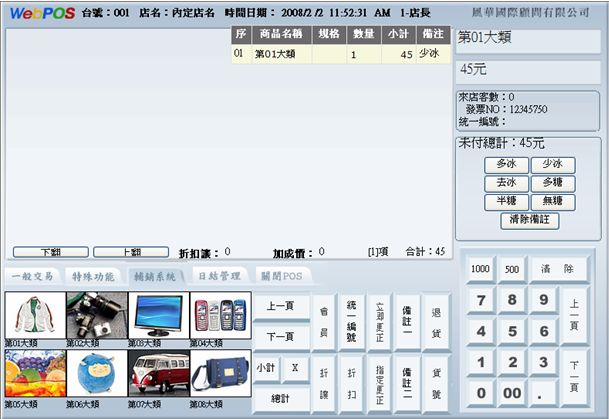Click the 上翻 page-up button
This screenshot has height=419, width=609.
[131, 252]
